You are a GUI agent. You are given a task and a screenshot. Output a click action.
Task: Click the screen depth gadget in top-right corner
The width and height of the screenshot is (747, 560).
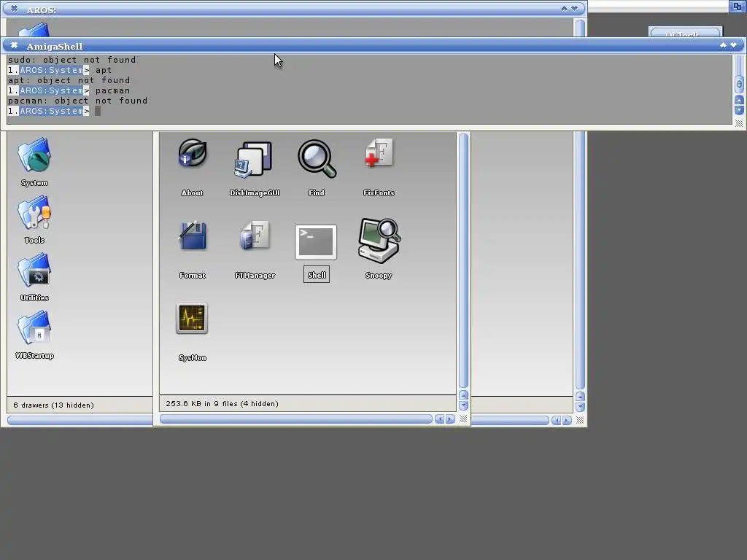click(737, 6)
